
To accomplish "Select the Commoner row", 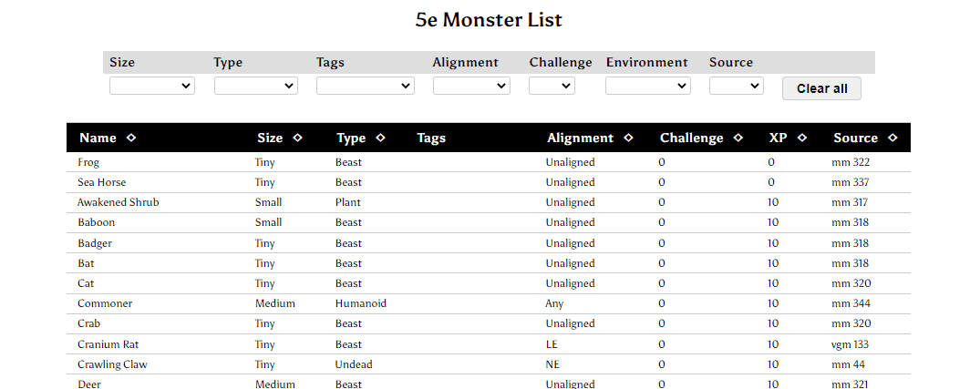I will pyautogui.click(x=489, y=303).
